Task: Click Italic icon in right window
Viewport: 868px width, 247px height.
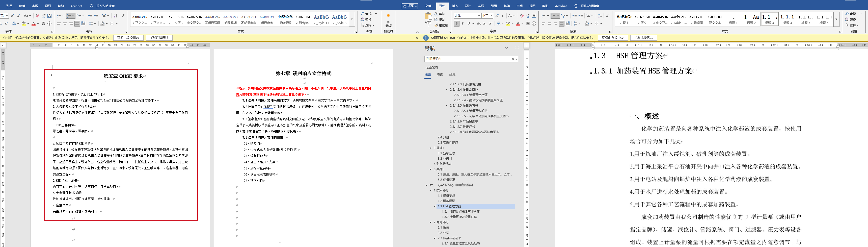Action: pos(463,24)
